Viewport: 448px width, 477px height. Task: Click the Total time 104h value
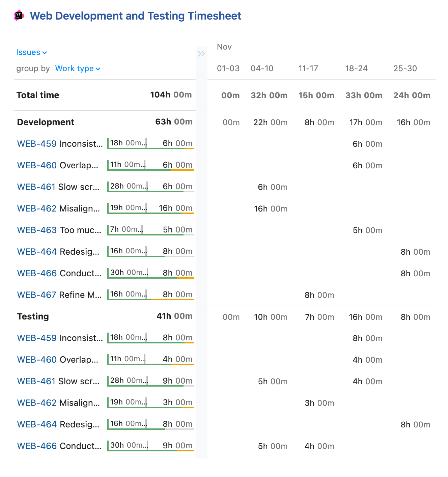tap(161, 95)
